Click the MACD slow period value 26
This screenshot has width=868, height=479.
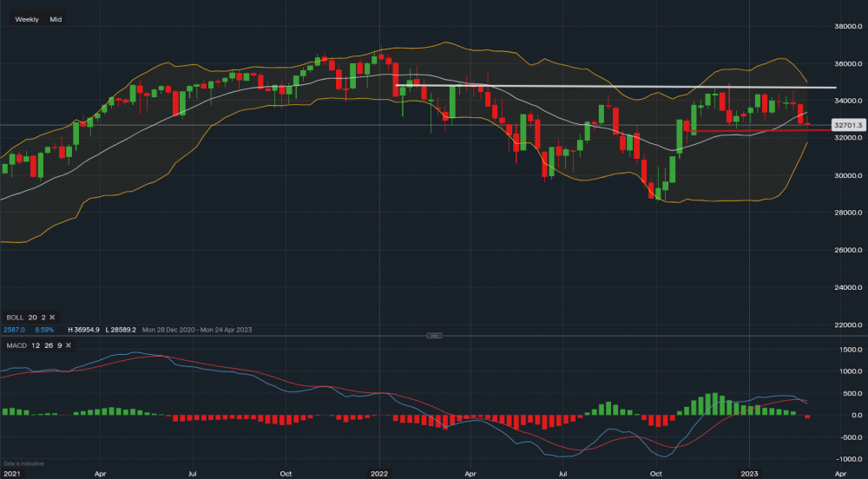click(x=48, y=345)
